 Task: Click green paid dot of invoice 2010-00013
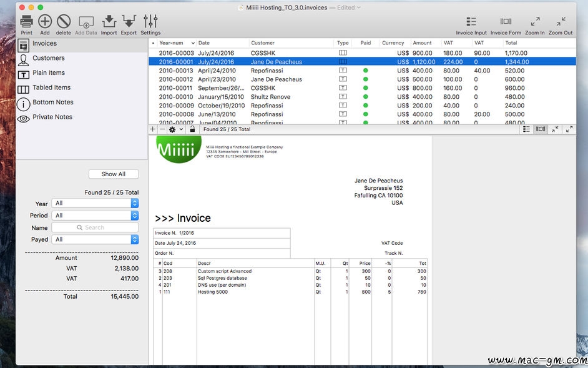pyautogui.click(x=366, y=71)
